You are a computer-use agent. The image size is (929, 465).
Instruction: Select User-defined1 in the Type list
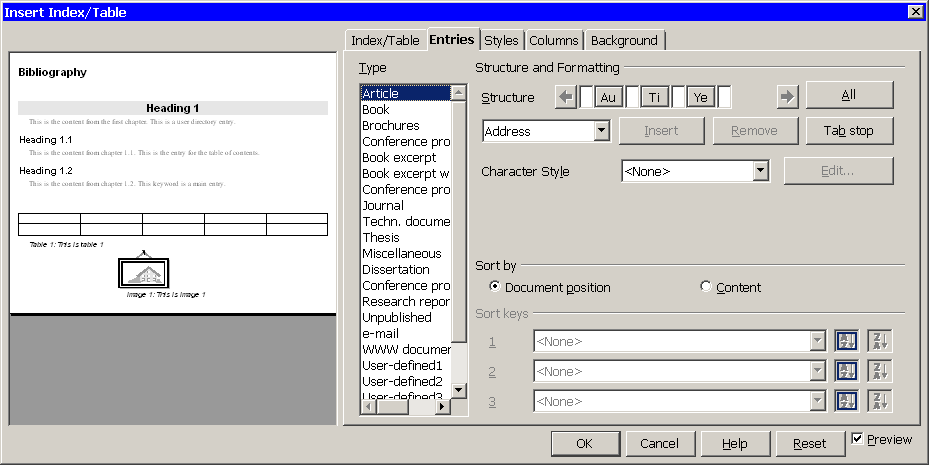406,365
